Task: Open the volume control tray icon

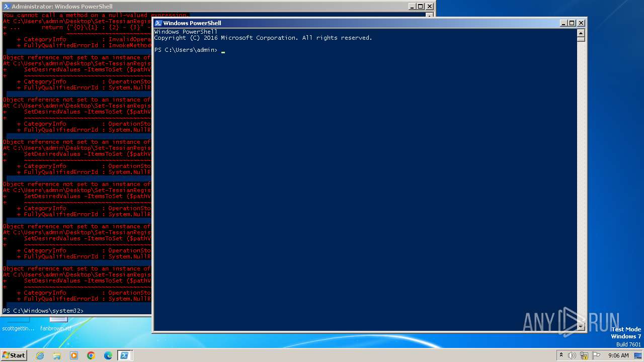Action: pyautogui.click(x=572, y=355)
